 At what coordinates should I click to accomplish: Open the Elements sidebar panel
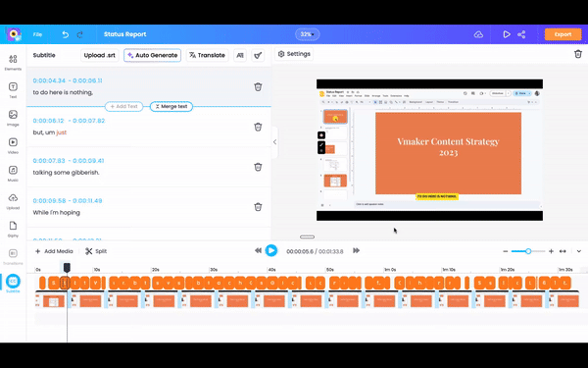click(13, 62)
